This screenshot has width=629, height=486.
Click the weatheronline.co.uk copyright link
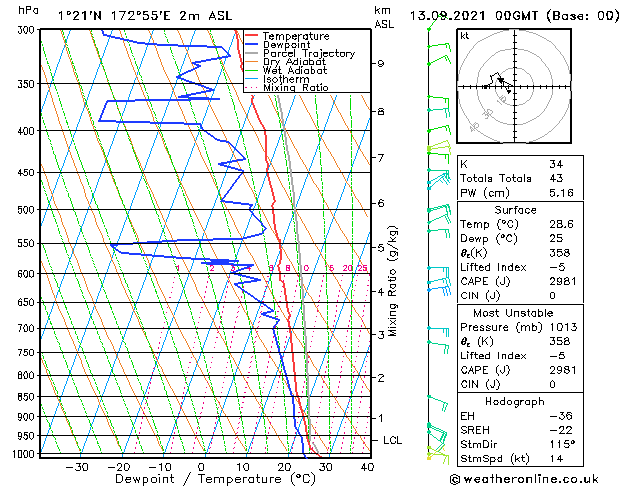click(524, 479)
